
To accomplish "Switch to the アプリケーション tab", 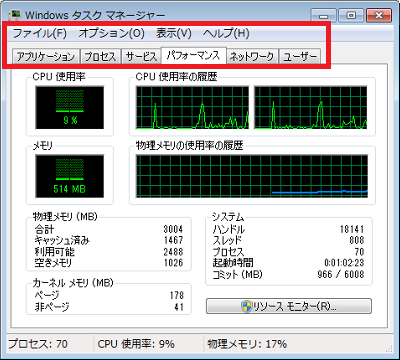I will coord(46,57).
